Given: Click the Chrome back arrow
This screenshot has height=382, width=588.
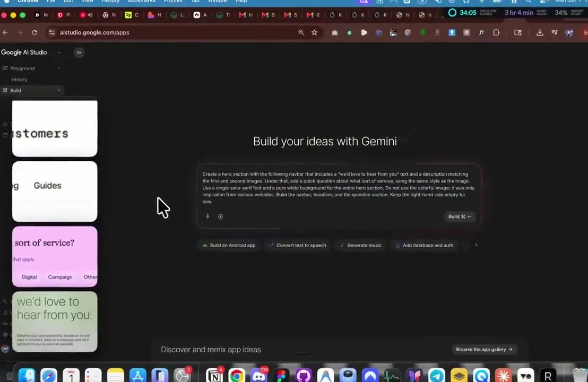Looking at the screenshot, I should (x=5, y=32).
